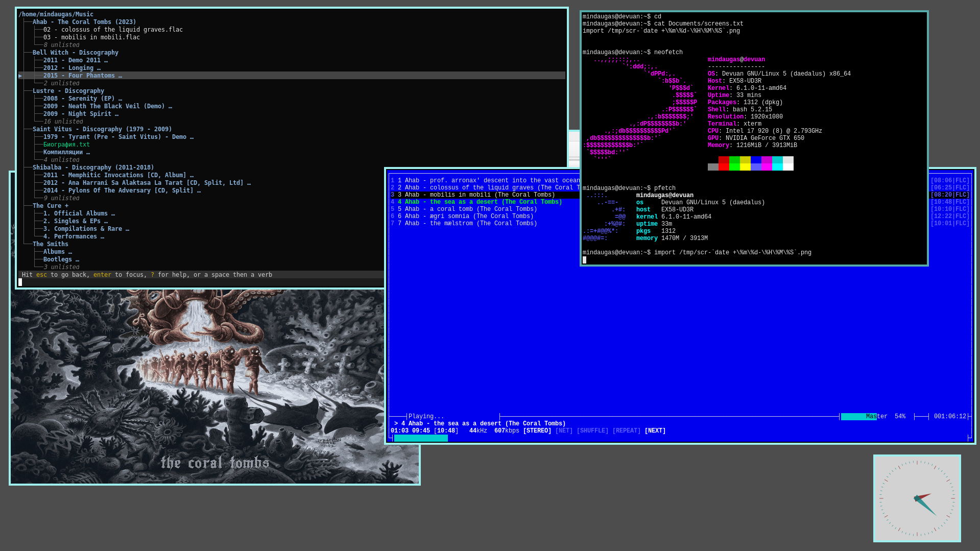Click the cyan playback progress bar
Image resolution: width=980 pixels, height=551 pixels.
(421, 438)
